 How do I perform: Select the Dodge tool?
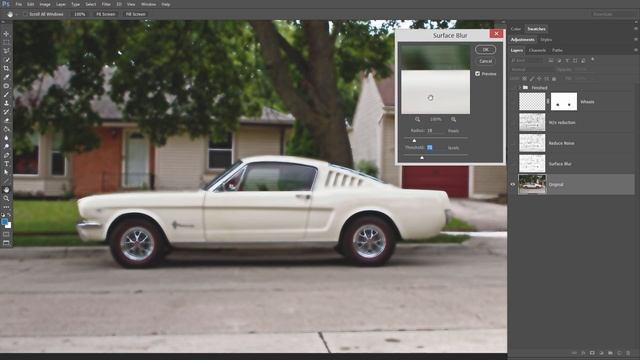click(x=6, y=146)
